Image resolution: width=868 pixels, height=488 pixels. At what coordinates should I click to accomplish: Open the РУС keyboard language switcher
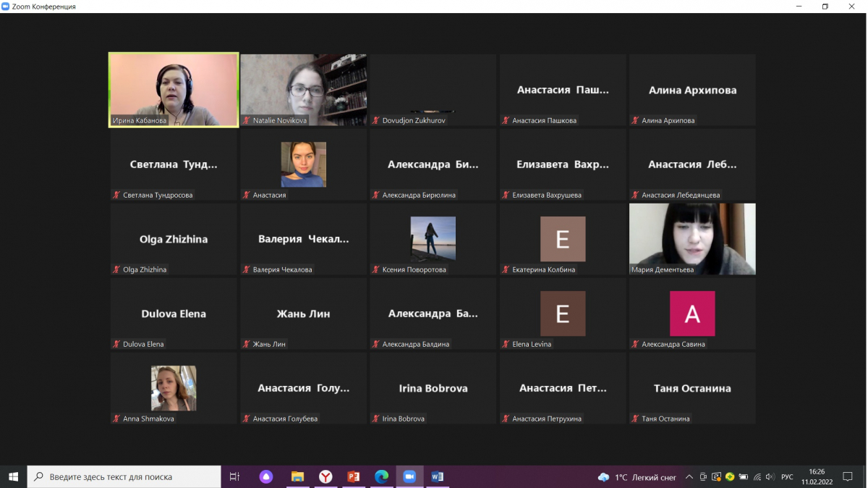pos(787,477)
